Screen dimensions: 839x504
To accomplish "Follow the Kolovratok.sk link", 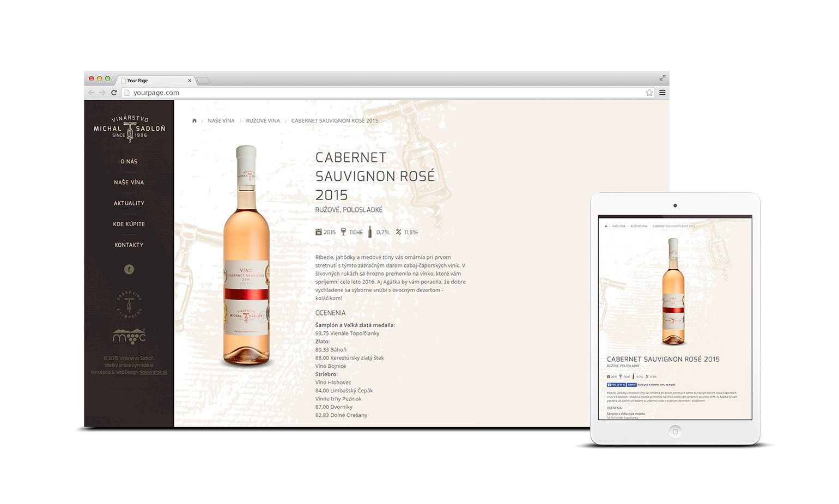I will [x=154, y=372].
